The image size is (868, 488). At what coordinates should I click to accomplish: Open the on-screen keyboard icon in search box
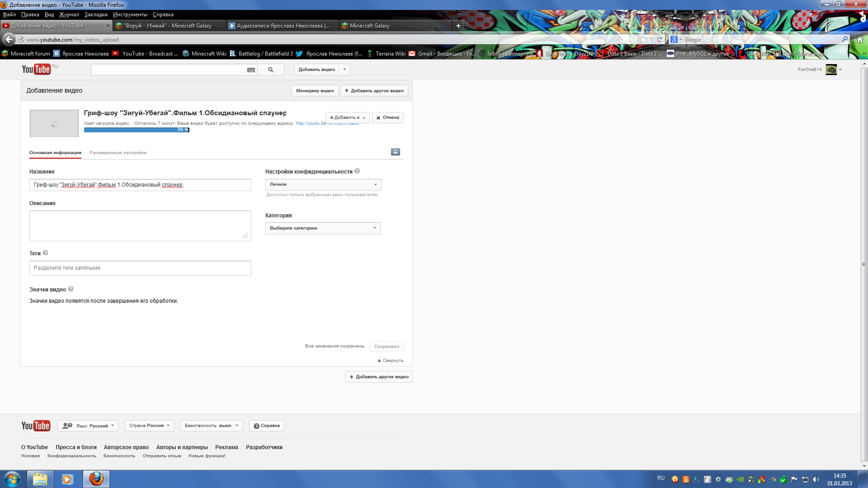click(x=251, y=70)
